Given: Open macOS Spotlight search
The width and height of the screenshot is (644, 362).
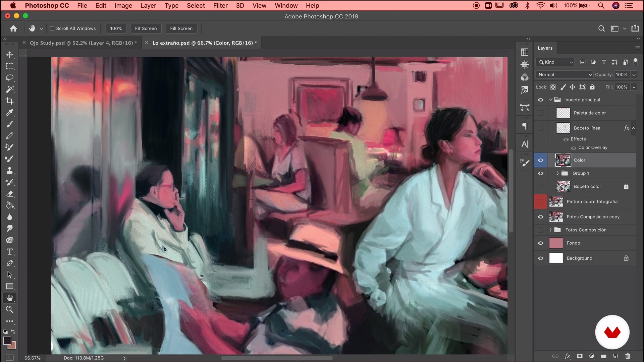Looking at the screenshot, I should tap(601, 5).
